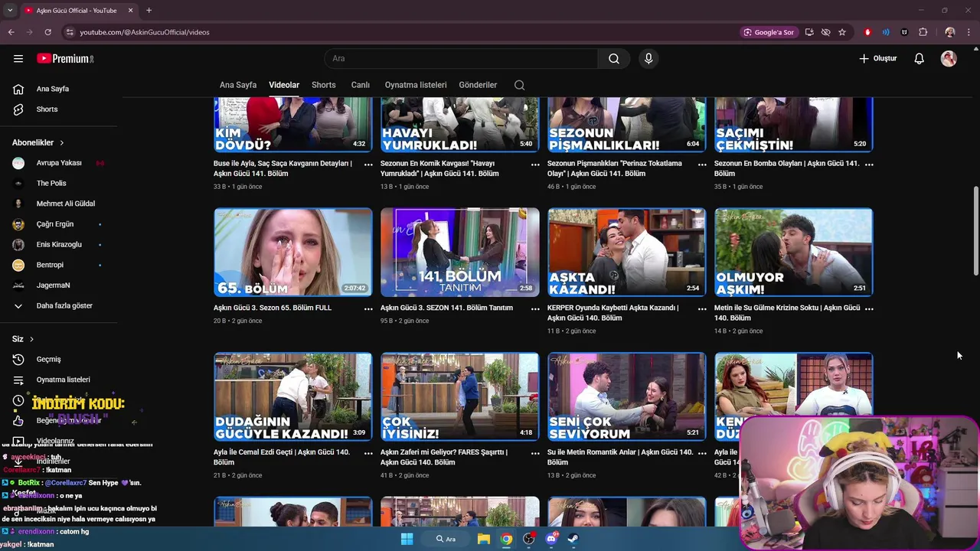Open the tab search dropdown in Chrome
980x551 pixels.
click(10, 10)
